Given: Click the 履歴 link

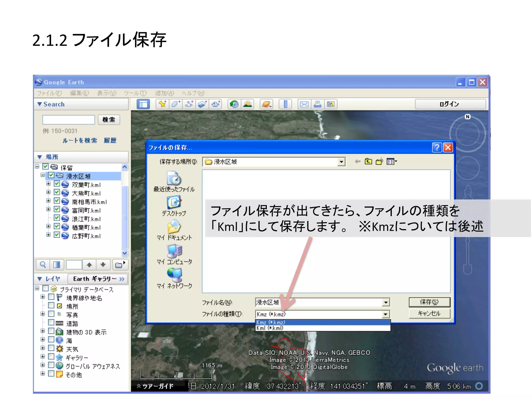Looking at the screenshot, I should (110, 141).
